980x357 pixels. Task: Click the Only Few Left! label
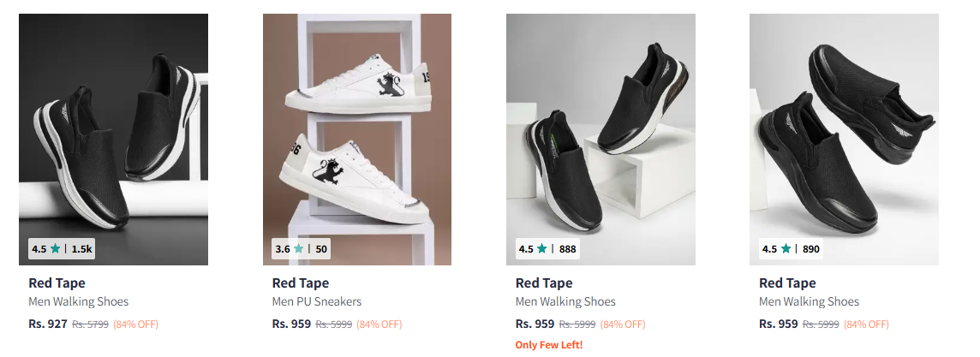point(548,344)
